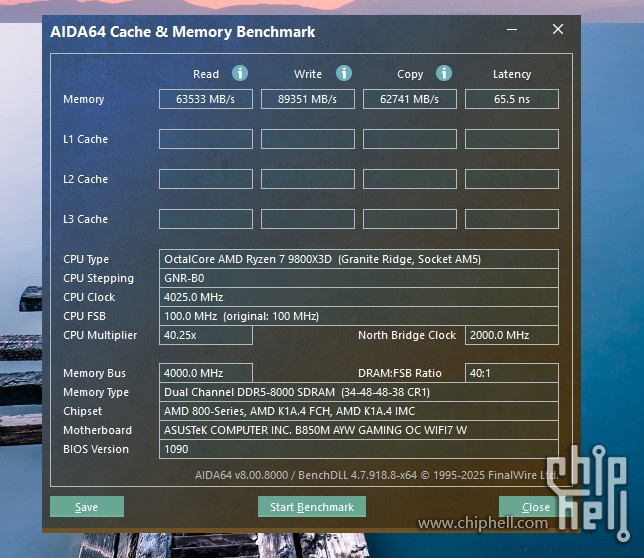
Task: Click the empty L3 Cache Latency field
Action: pyautogui.click(x=512, y=219)
